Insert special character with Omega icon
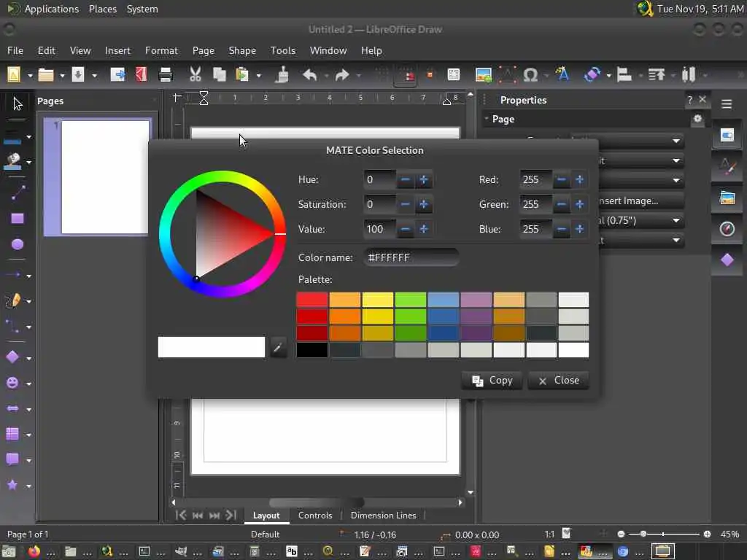This screenshot has width=747, height=560. (x=530, y=75)
